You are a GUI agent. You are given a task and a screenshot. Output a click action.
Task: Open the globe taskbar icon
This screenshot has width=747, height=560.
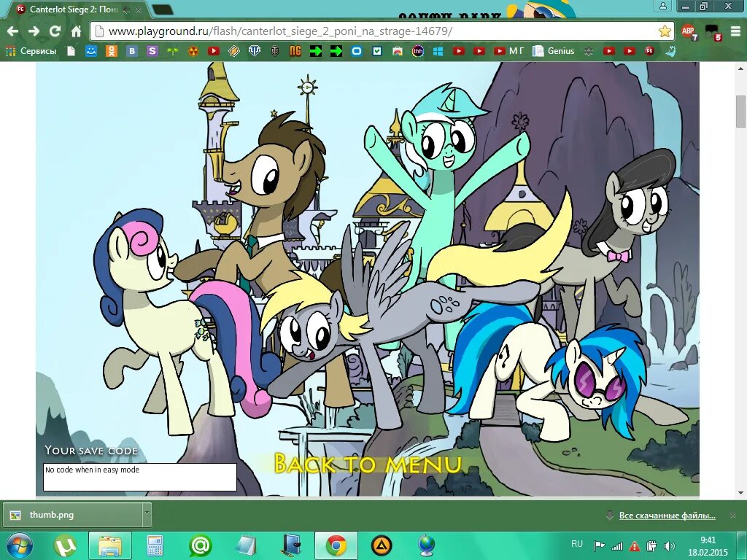426,545
